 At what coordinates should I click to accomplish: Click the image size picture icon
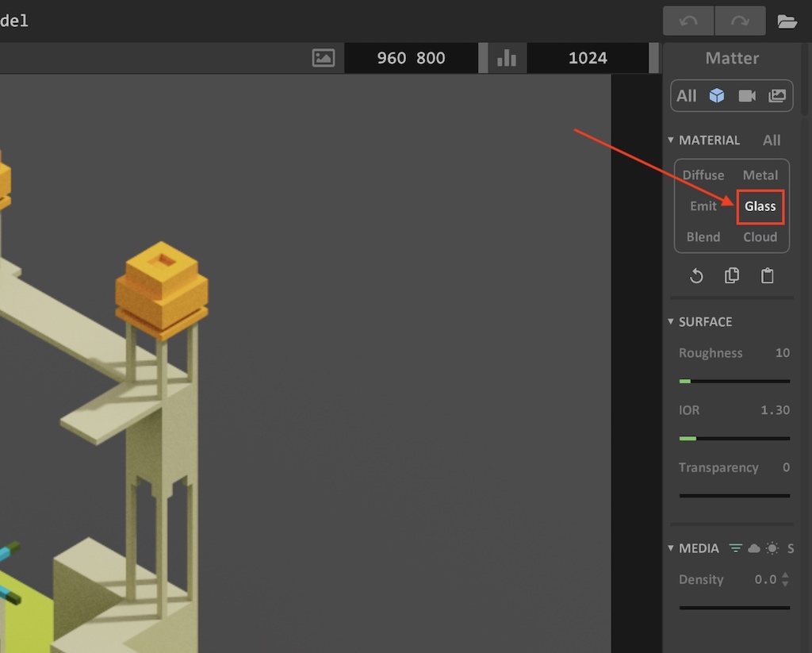coord(324,58)
